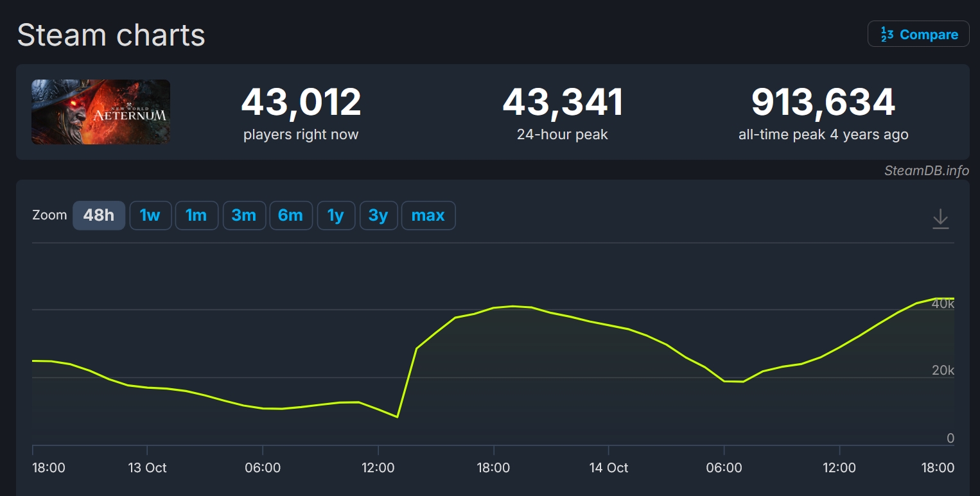
Task: Click the New World Aeternum game thumbnail
Action: pyautogui.click(x=101, y=112)
